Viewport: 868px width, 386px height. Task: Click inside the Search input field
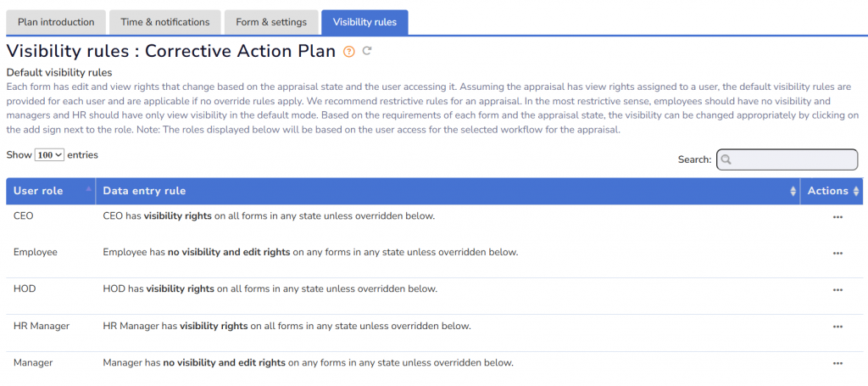click(793, 159)
